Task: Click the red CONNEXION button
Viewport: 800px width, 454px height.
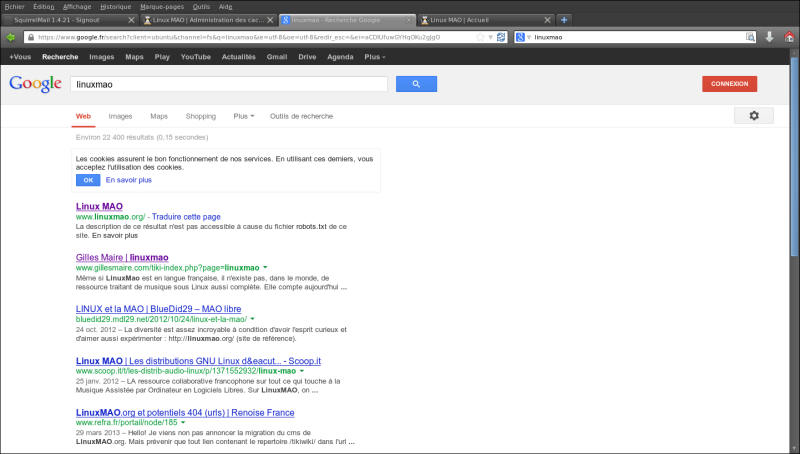Action: click(x=730, y=84)
